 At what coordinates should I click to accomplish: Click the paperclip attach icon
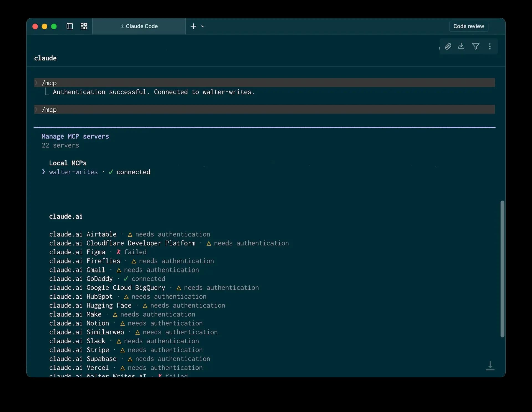point(448,46)
